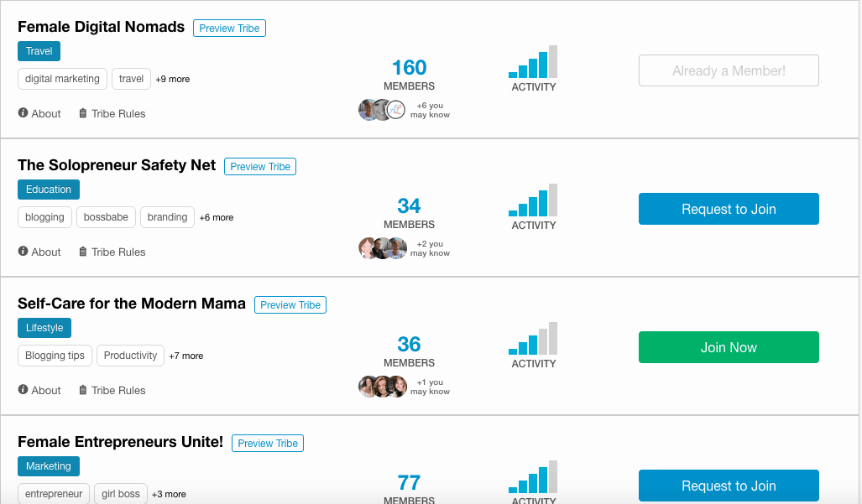Viewport: 862px width, 504px height.
Task: Click member avatars in Female Digital Nomads
Action: 382,110
